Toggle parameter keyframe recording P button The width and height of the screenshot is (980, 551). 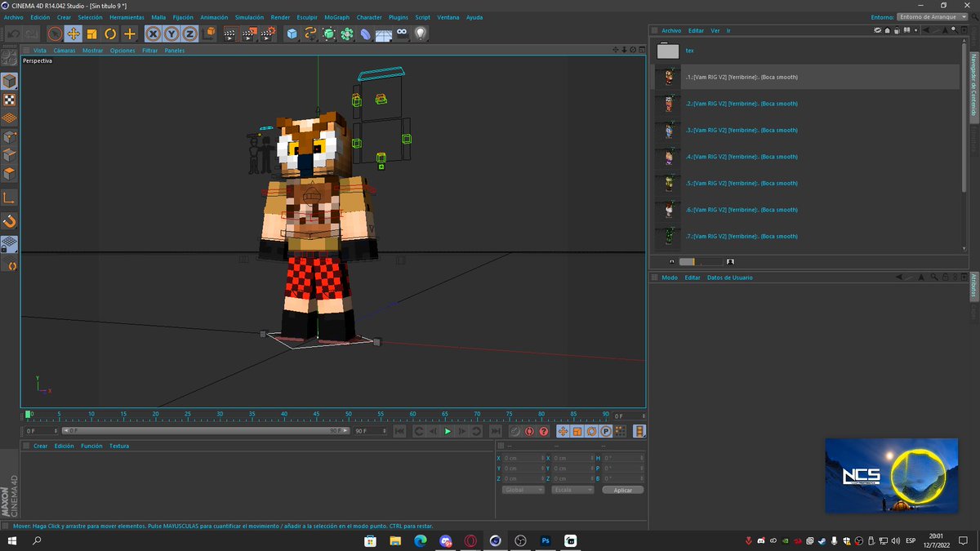point(606,431)
